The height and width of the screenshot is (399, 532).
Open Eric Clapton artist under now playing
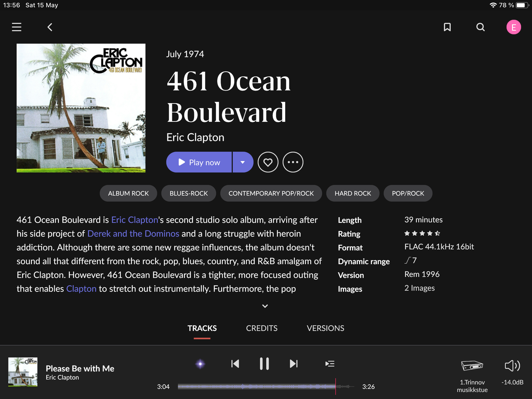click(x=62, y=377)
